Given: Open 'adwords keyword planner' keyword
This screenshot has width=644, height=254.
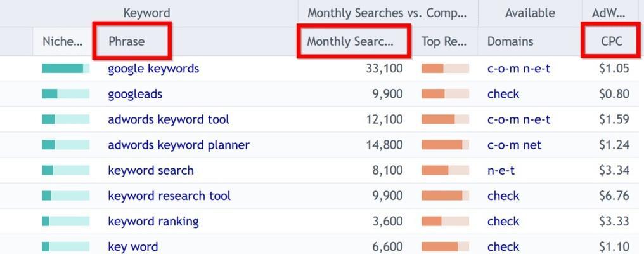Looking at the screenshot, I should pos(179,145).
